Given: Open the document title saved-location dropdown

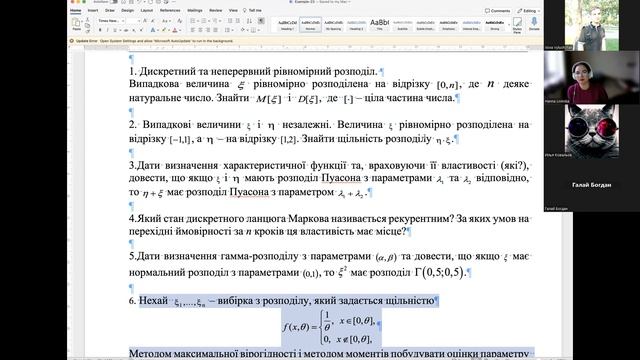Looking at the screenshot, I should click(x=349, y=2).
